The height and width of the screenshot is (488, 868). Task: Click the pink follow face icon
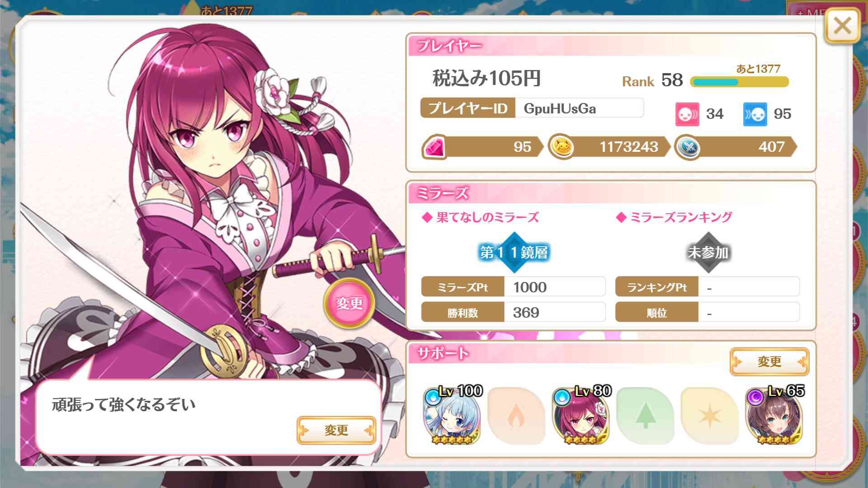pyautogui.click(x=687, y=114)
